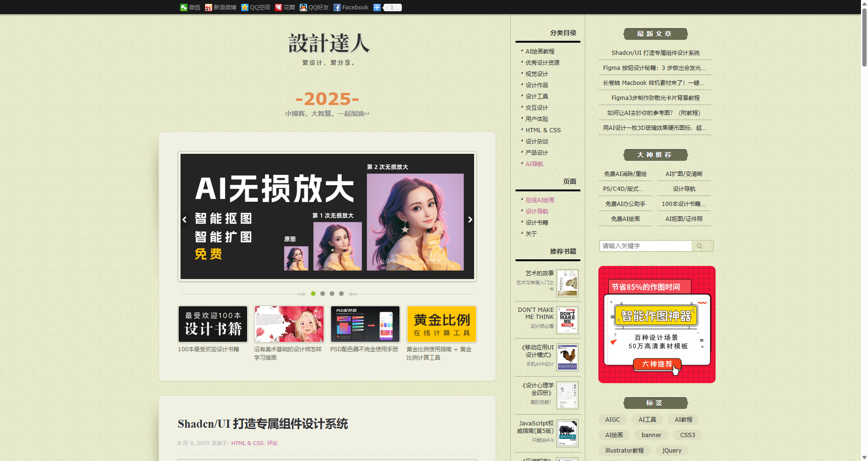Image resolution: width=868 pixels, height=461 pixels.
Task: Select fourth carousel dot
Action: pos(341,294)
